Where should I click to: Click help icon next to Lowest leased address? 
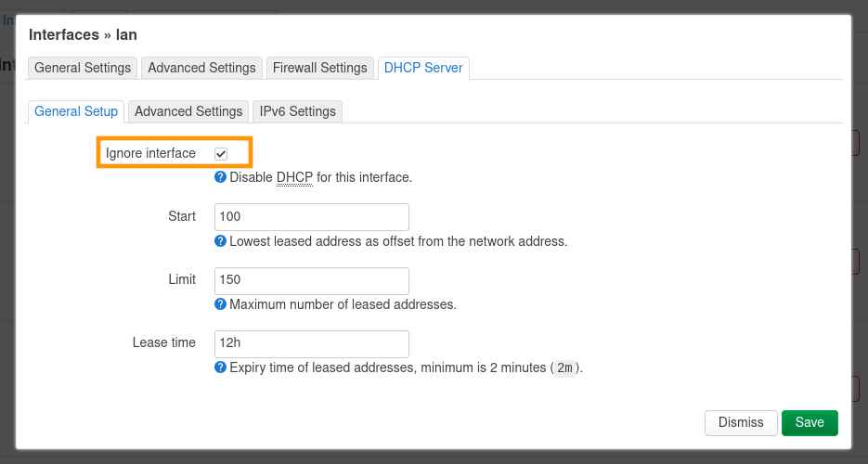pyautogui.click(x=221, y=241)
